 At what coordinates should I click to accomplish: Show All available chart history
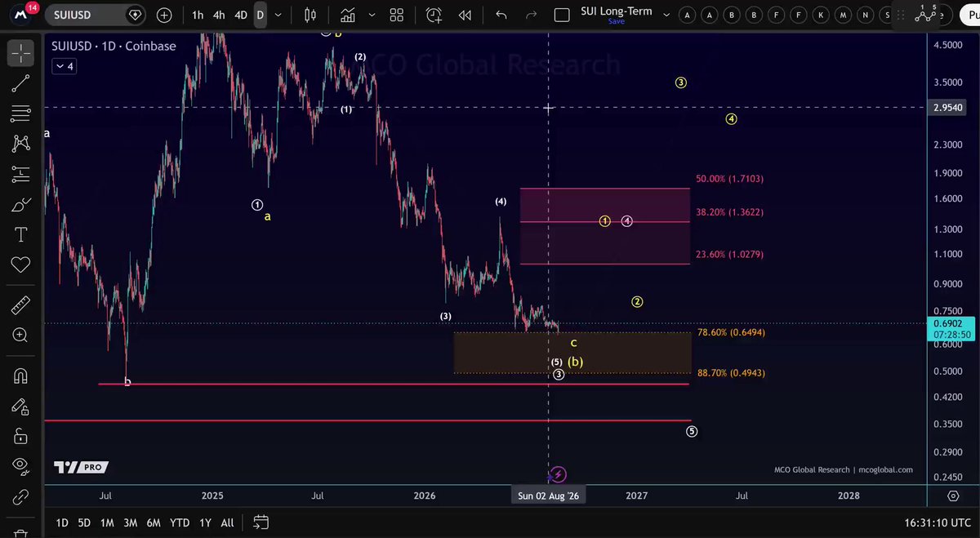[x=227, y=522]
